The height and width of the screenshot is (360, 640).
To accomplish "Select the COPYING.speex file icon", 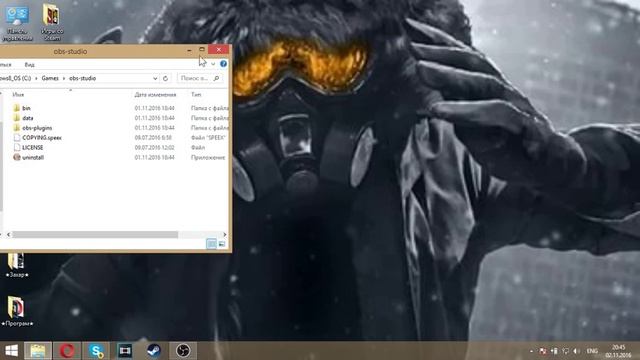I will click(x=17, y=138).
